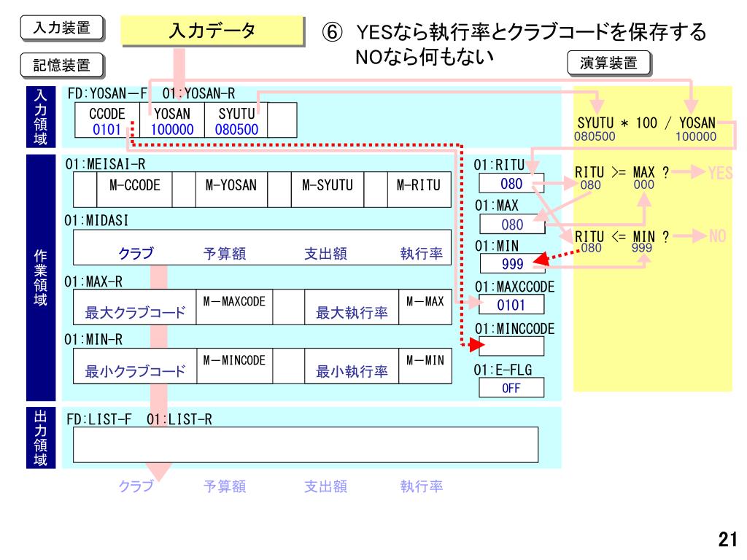747x560 pixels.
Task: Click 予算額 heading inside the MIDASI box
Action: tap(225, 253)
